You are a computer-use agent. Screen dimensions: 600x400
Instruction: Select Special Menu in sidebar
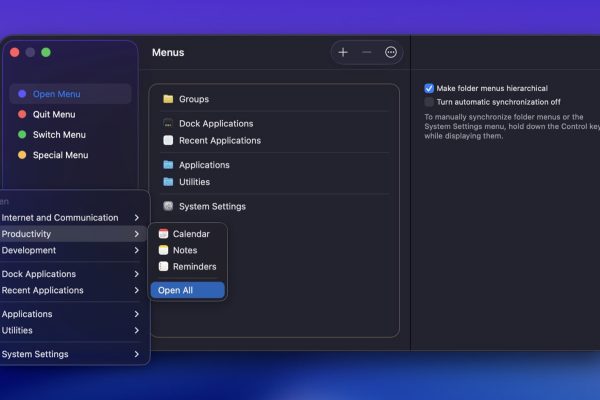70,155
